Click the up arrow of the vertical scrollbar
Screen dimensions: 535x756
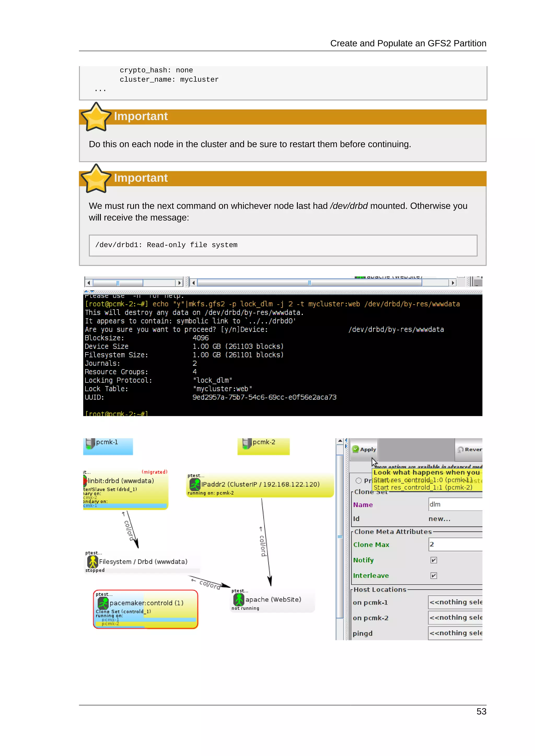pyautogui.click(x=340, y=441)
